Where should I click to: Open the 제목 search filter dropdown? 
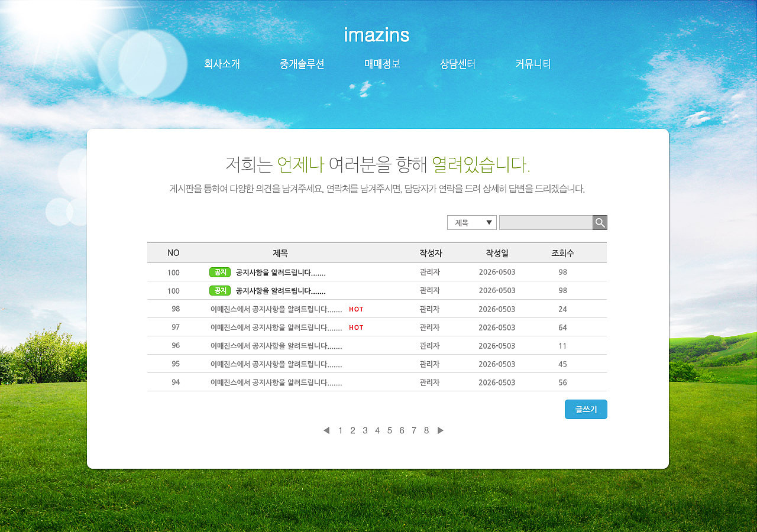[x=471, y=222]
